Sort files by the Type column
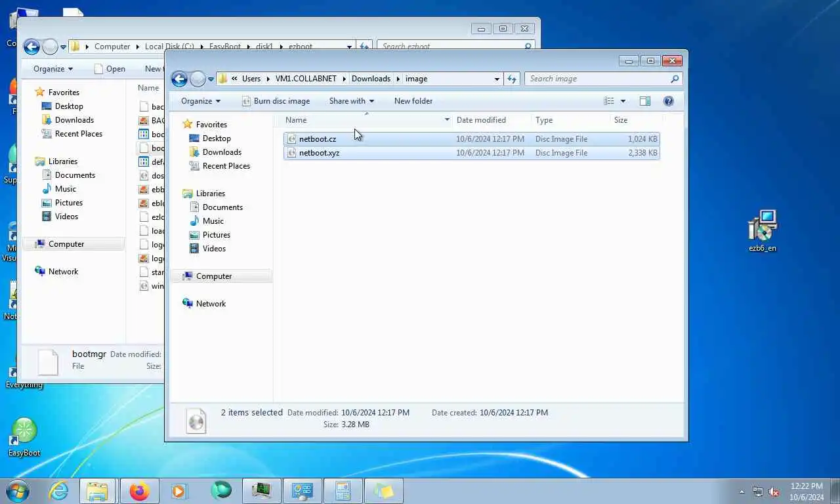 (x=544, y=120)
